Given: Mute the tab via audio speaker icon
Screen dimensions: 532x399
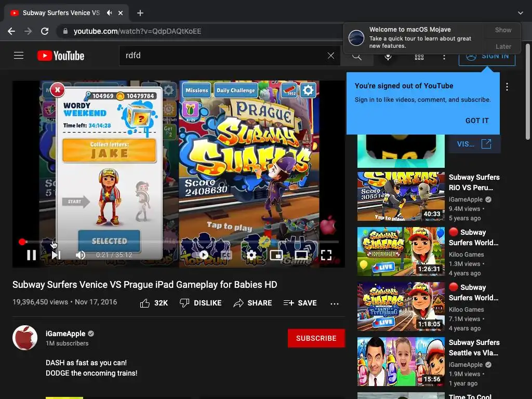Looking at the screenshot, I should 109,13.
